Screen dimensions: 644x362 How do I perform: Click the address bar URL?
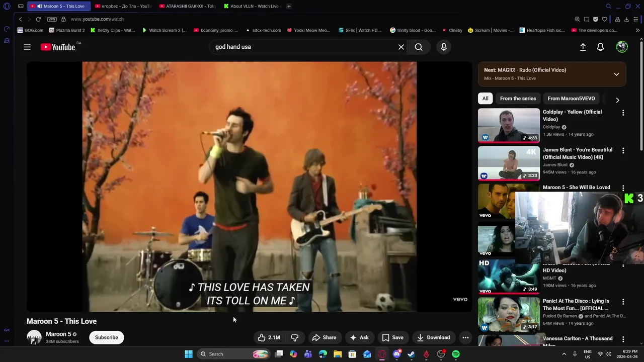click(97, 19)
